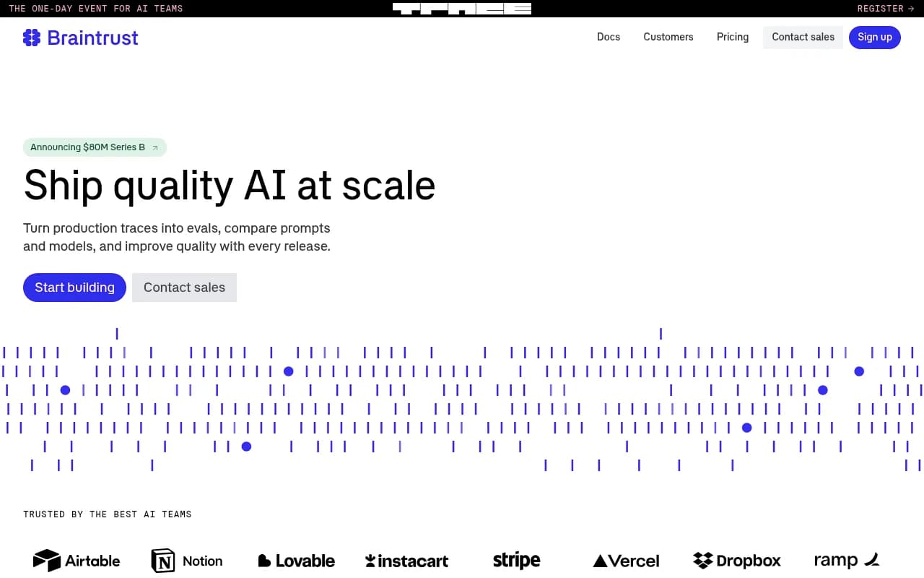
Task: Click the Dropbox logo
Action: [x=736, y=560]
